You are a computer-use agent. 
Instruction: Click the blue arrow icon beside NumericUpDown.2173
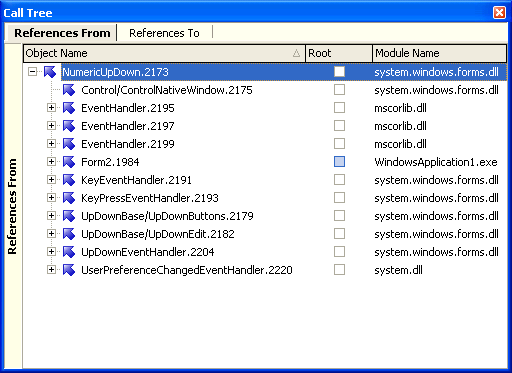(x=50, y=72)
